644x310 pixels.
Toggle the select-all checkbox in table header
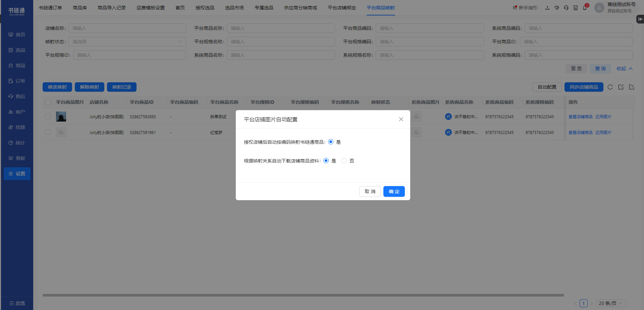point(48,102)
